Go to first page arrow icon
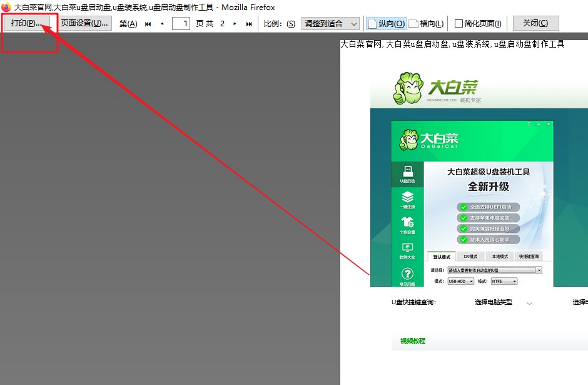The height and width of the screenshot is (385, 588). 148,24
